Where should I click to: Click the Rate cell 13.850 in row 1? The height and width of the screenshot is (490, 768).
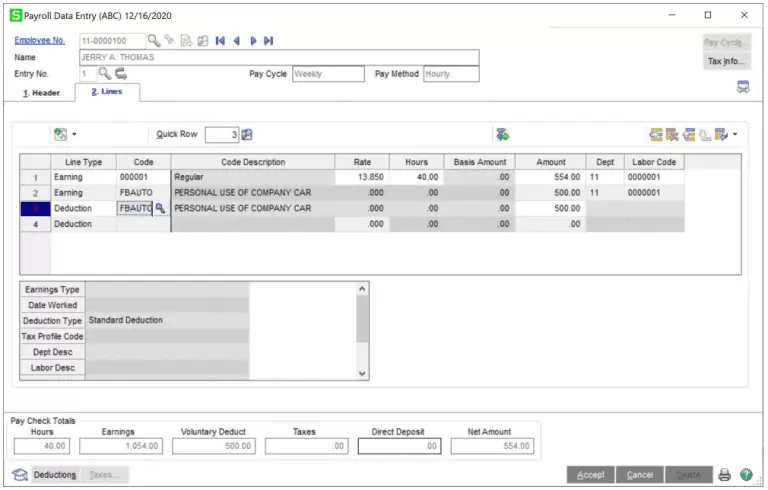pos(362,177)
